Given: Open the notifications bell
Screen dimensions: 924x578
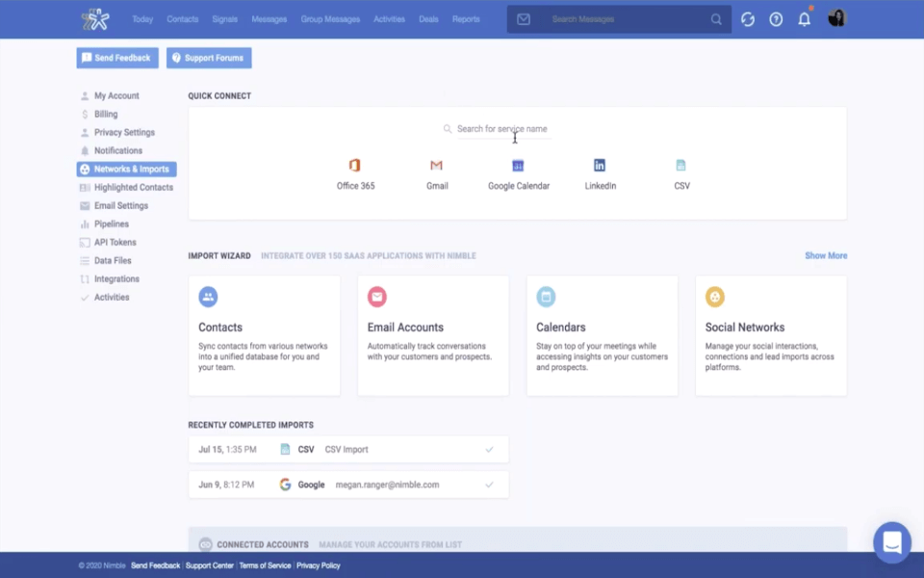Looking at the screenshot, I should (805, 19).
